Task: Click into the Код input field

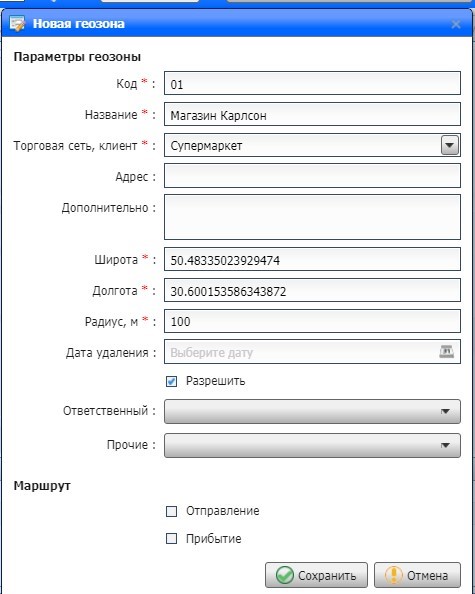Action: pyautogui.click(x=312, y=83)
